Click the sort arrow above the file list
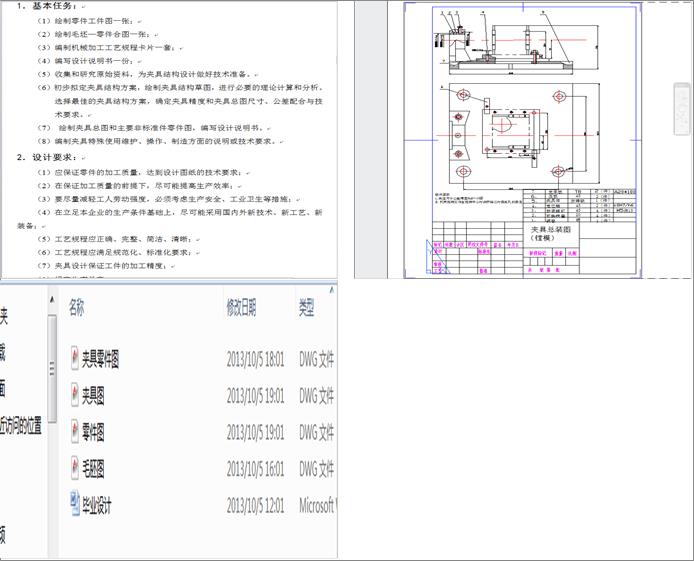The width and height of the screenshot is (694, 561). pyautogui.click(x=332, y=290)
